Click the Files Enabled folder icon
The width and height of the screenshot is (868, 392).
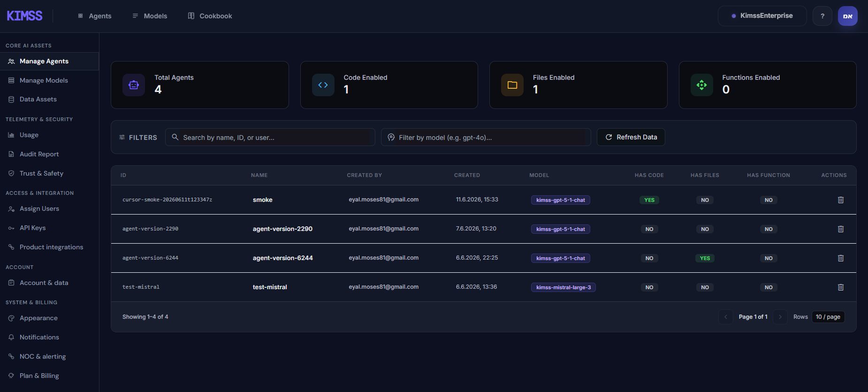(512, 85)
